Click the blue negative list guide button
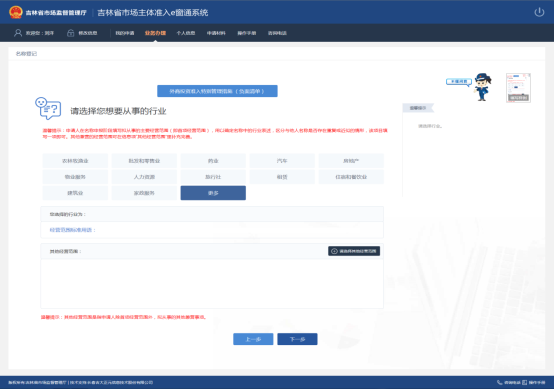Viewport: 554px width, 390px height. click(x=217, y=91)
